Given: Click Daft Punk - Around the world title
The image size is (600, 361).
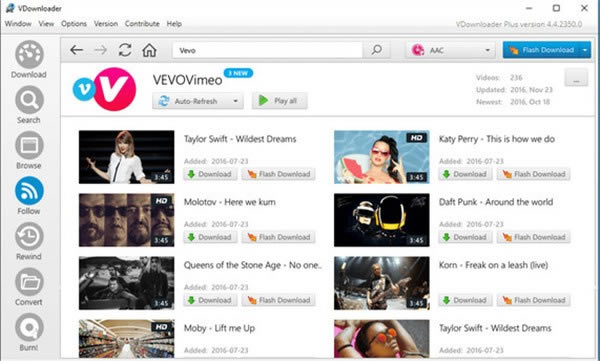Looking at the screenshot, I should coord(496,202).
